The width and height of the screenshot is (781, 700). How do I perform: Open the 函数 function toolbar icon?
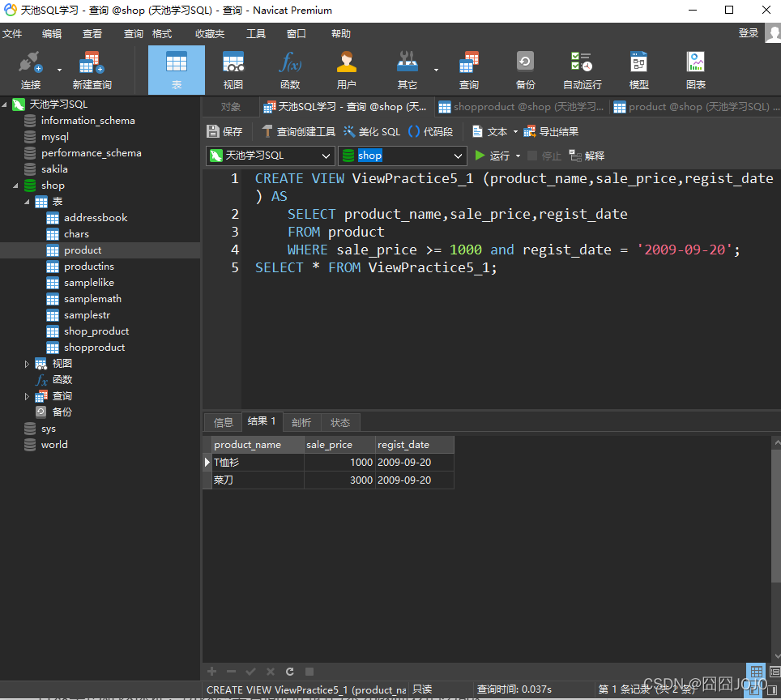click(x=290, y=70)
